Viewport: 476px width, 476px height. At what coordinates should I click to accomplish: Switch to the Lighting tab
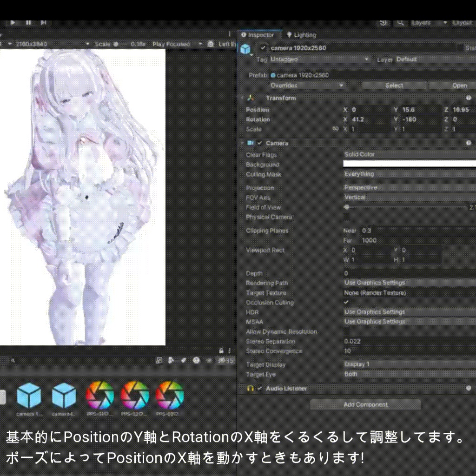click(301, 35)
